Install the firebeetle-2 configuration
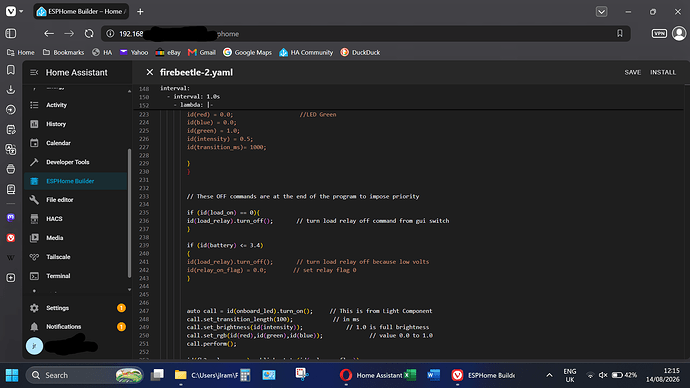This screenshot has height=388, width=690. [663, 72]
